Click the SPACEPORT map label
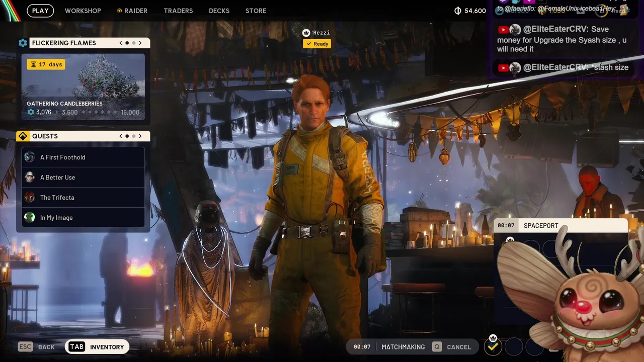 tap(541, 226)
